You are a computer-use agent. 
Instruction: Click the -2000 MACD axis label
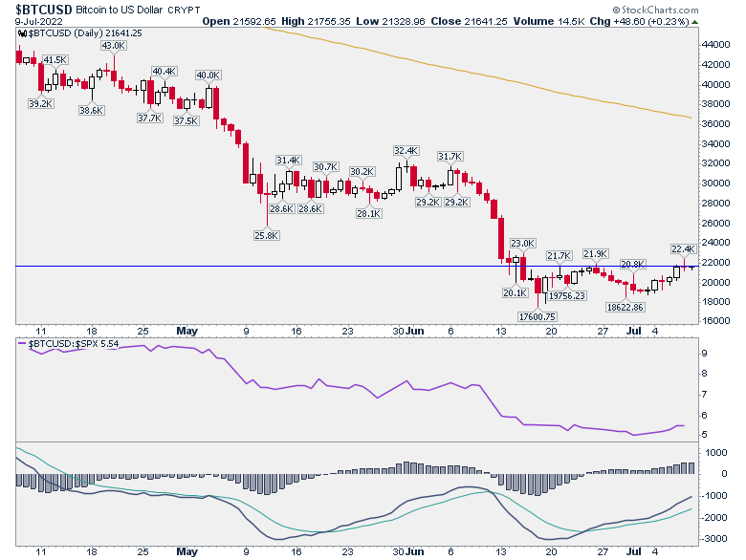point(714,517)
